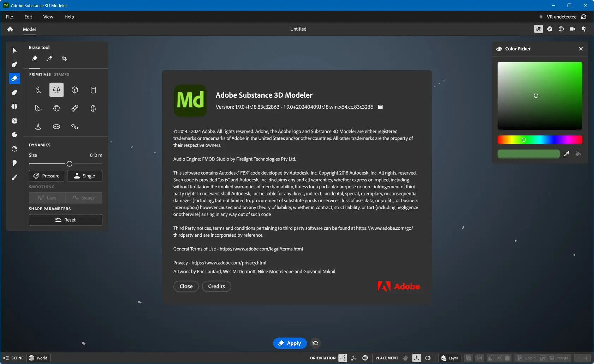Screen dimensions: 594x364
Task: Select the squiggle freeform primitive
Action: pyautogui.click(x=38, y=90)
